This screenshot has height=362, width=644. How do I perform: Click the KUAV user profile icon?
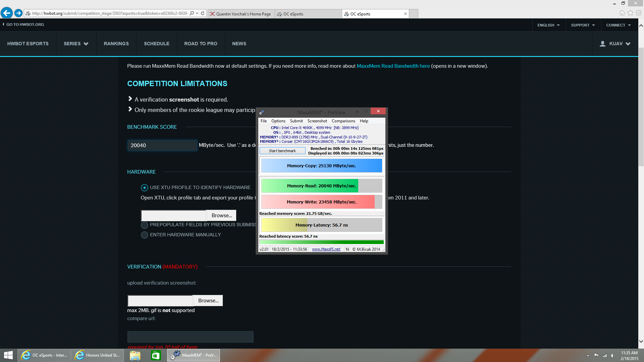pyautogui.click(x=602, y=44)
